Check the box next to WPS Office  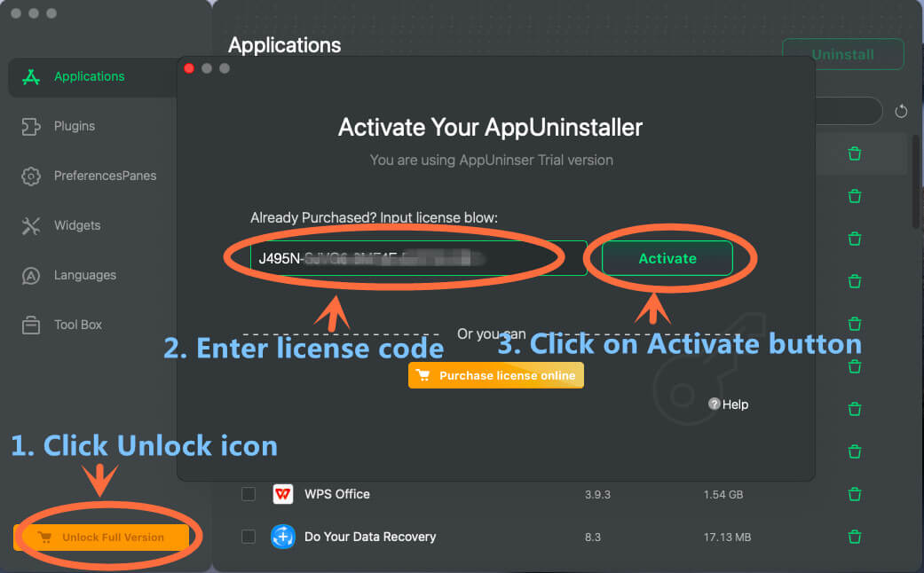(249, 494)
